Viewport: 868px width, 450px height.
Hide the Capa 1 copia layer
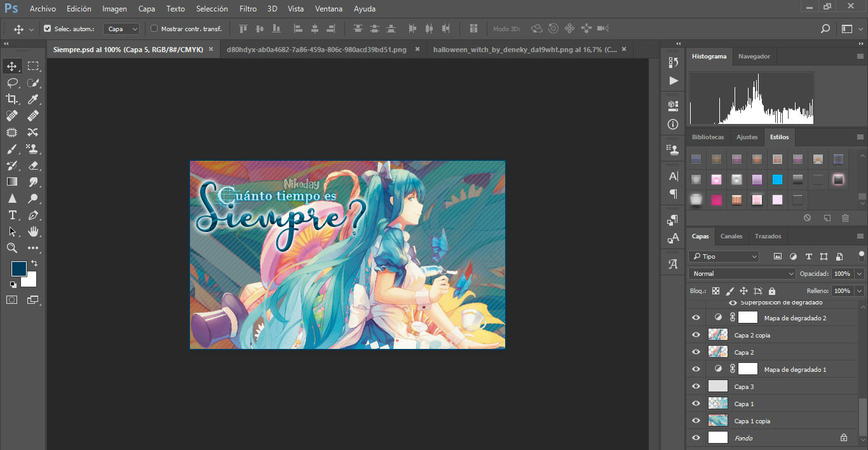coord(696,421)
